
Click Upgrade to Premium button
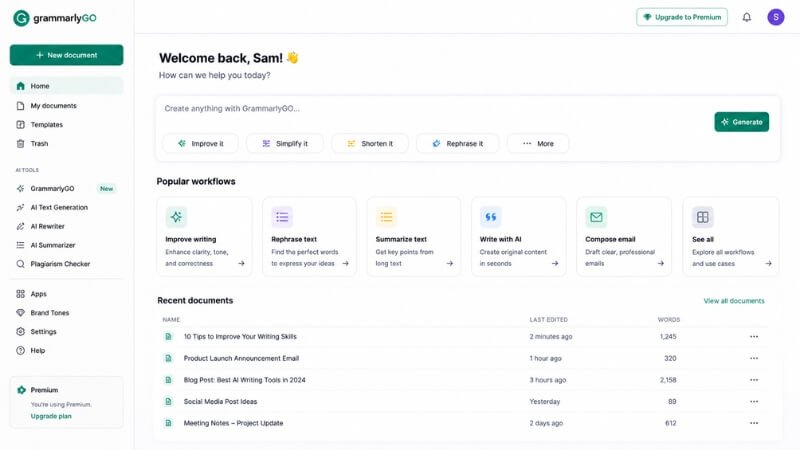682,17
